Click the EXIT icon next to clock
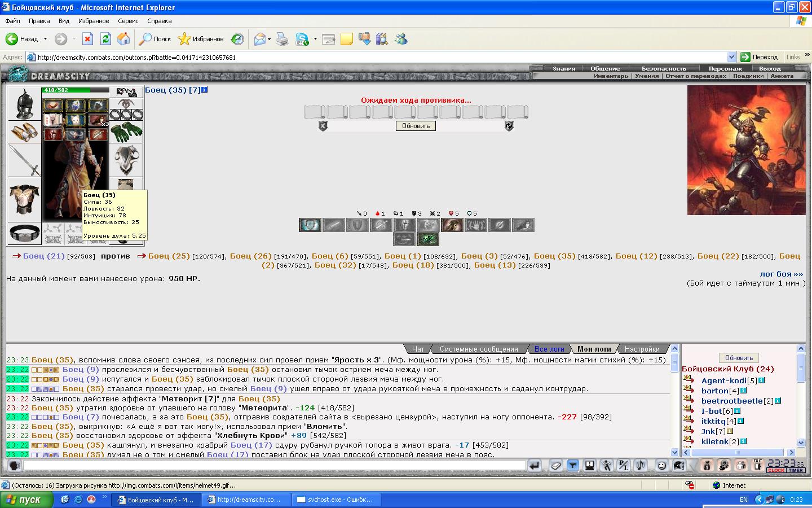 pos(758,466)
